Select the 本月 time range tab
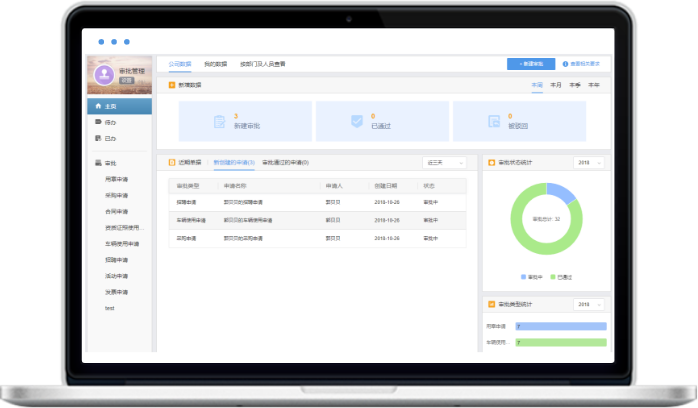Image resolution: width=698 pixels, height=408 pixels. [556, 85]
